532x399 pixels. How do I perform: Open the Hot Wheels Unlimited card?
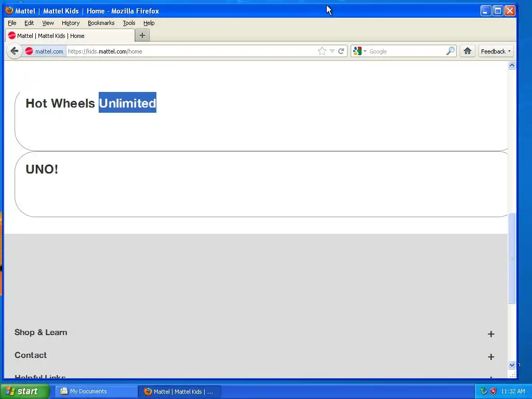(x=261, y=121)
